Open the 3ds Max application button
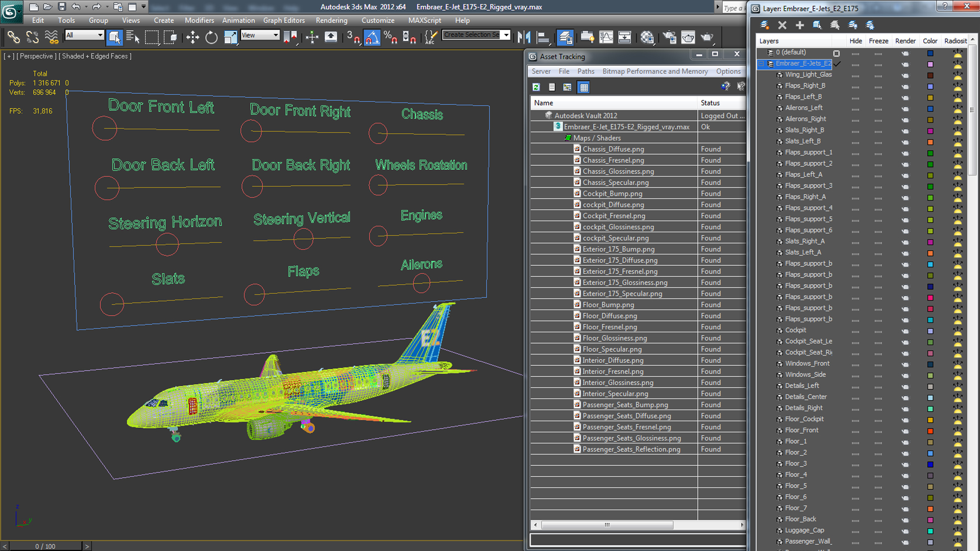The image size is (980, 551). pos(11,11)
